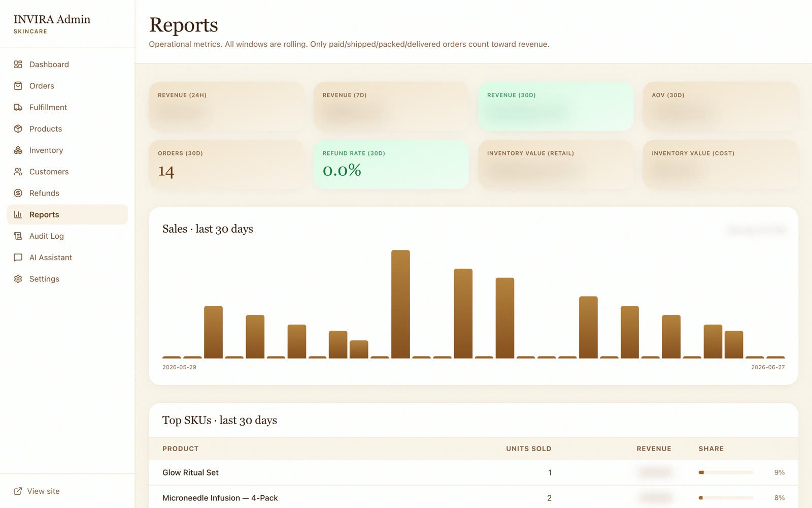Click the Revenue column header
The height and width of the screenshot is (508, 812).
pyautogui.click(x=654, y=449)
